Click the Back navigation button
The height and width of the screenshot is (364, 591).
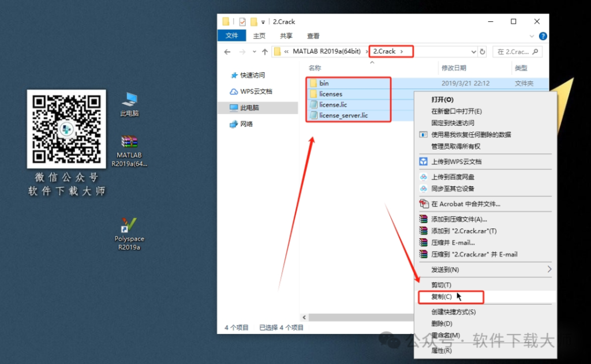tap(227, 51)
